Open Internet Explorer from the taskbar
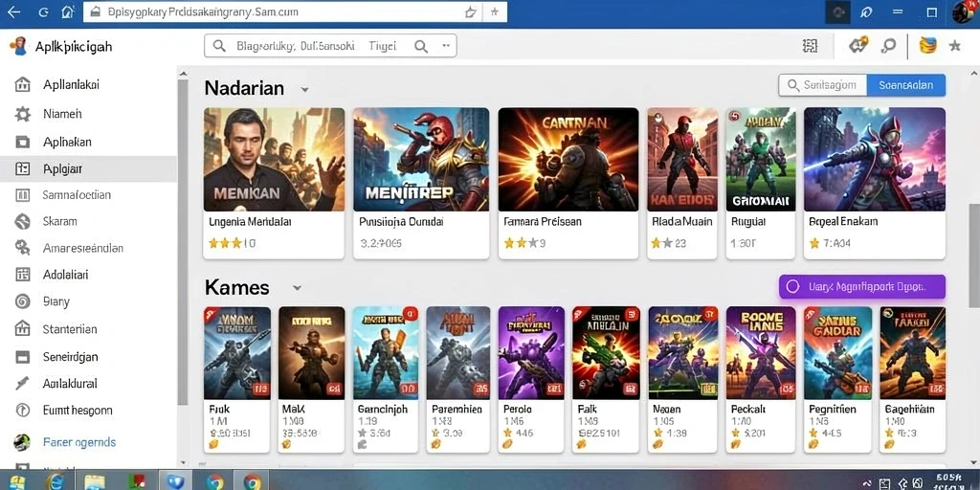 (x=56, y=481)
